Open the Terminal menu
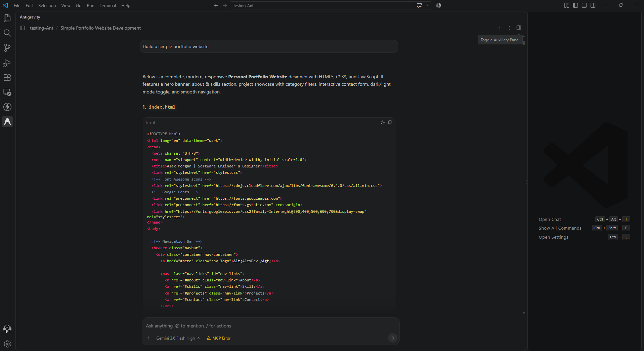The height and width of the screenshot is (351, 644). [108, 6]
